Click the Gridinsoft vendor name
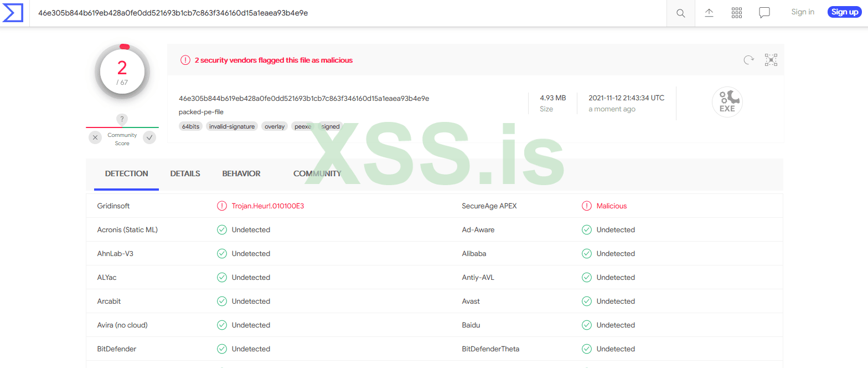Viewport: 868px width, 368px height. click(x=113, y=206)
